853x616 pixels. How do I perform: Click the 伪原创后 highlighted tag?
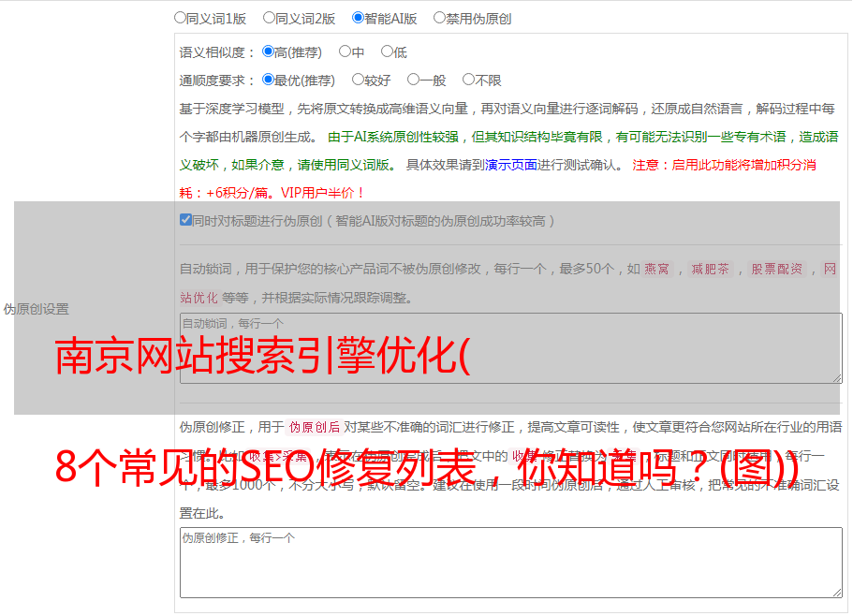coord(315,427)
